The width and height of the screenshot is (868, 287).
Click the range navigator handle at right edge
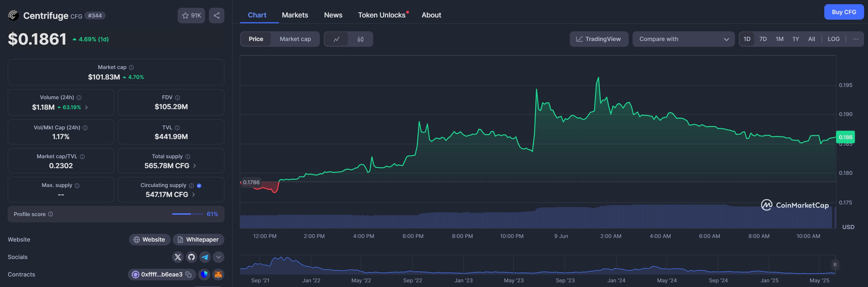pos(835,265)
